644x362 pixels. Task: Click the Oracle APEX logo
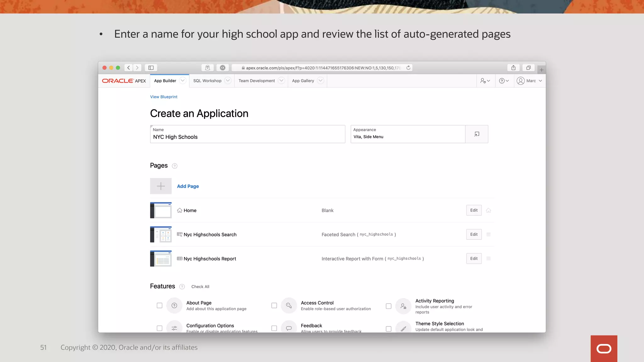[x=124, y=81]
